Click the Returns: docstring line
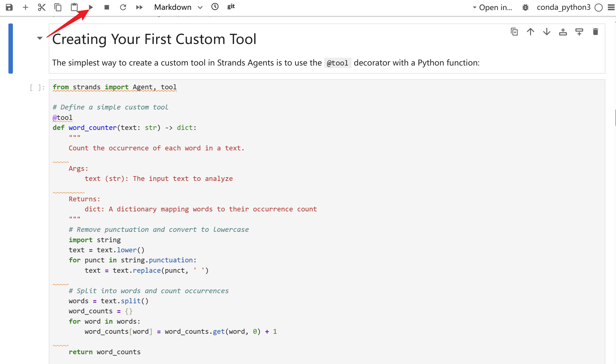Screen dimensions: 616x364 pyautogui.click(x=84, y=199)
